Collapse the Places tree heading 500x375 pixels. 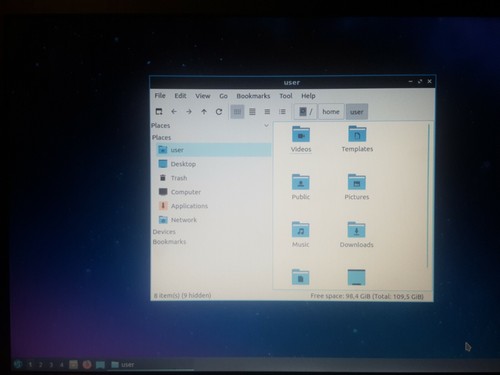(x=161, y=137)
